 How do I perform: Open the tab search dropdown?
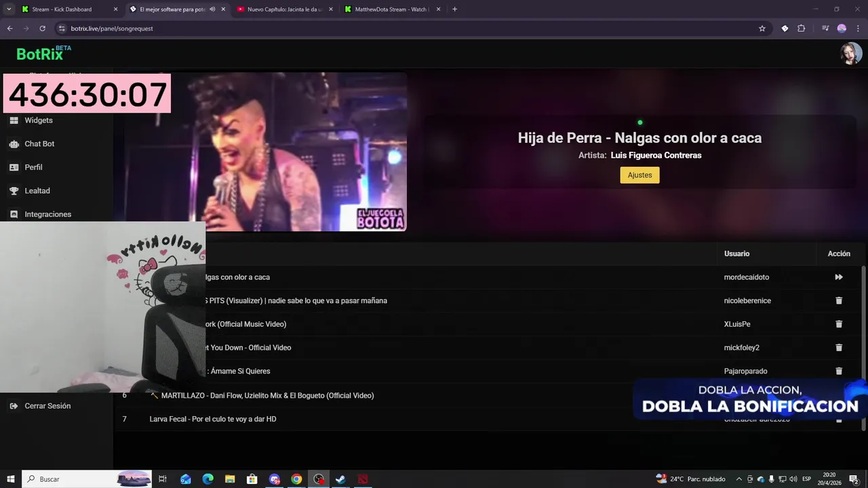[x=9, y=9]
